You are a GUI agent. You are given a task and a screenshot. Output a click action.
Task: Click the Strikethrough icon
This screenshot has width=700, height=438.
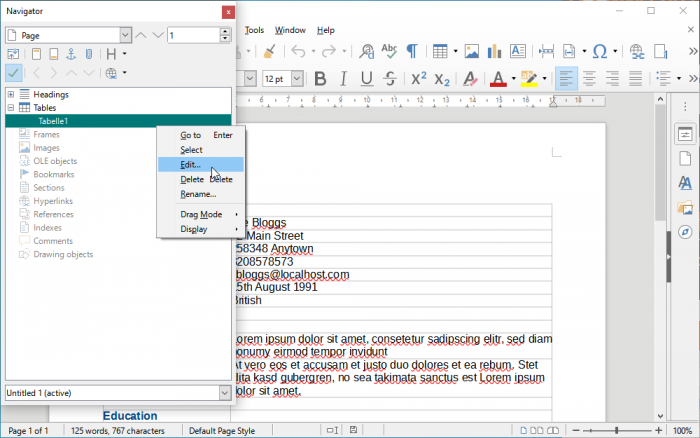(x=391, y=78)
